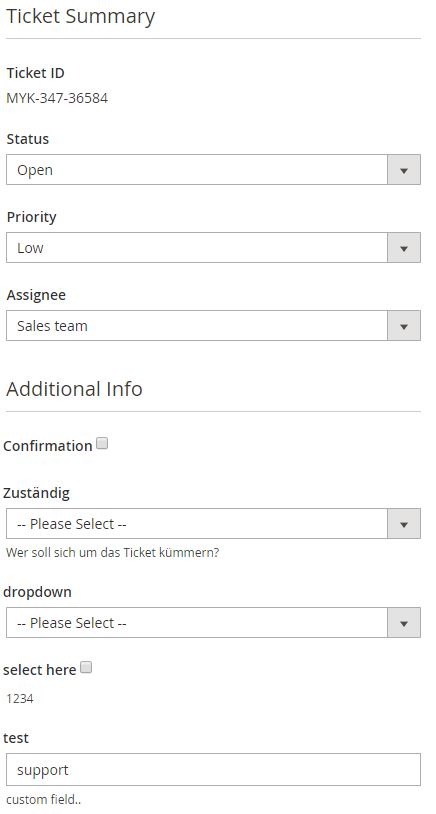436x814 pixels.
Task: Click the arrow icon on Assignee dropdown
Action: (404, 326)
